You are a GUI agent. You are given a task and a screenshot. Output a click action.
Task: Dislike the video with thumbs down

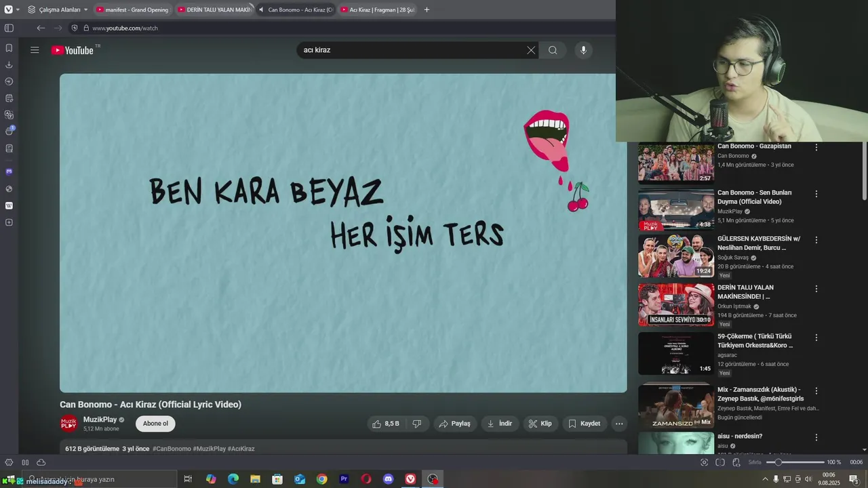(417, 424)
